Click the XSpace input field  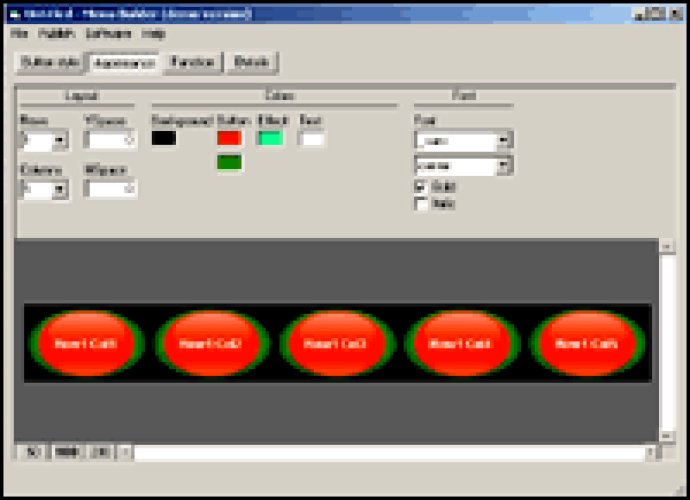click(110, 189)
